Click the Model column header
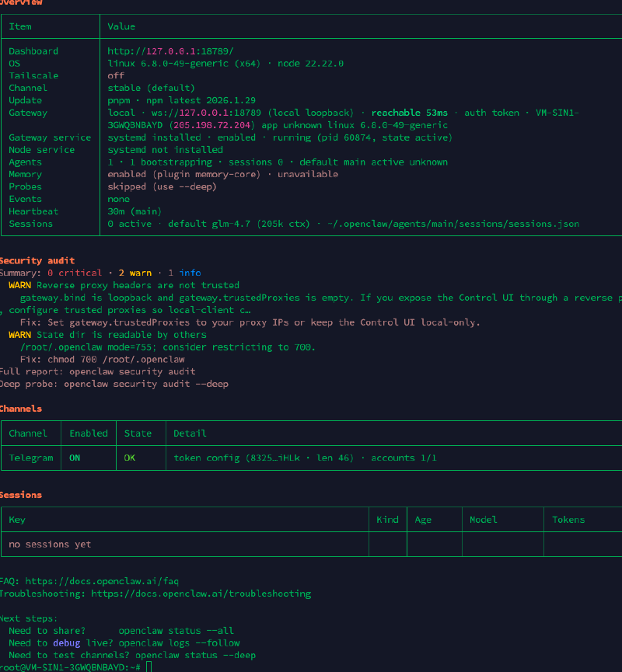The width and height of the screenshot is (622, 672). coord(483,520)
